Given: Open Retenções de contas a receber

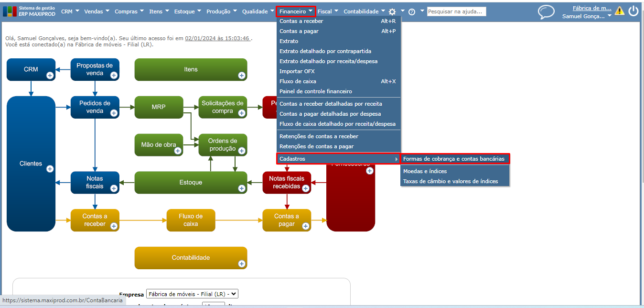Looking at the screenshot, I should pyautogui.click(x=339, y=136).
